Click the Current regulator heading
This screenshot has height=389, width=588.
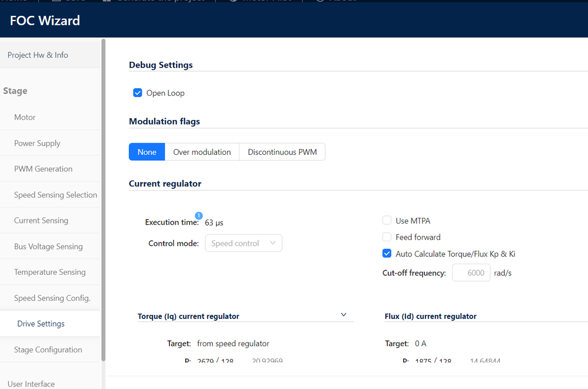point(165,184)
